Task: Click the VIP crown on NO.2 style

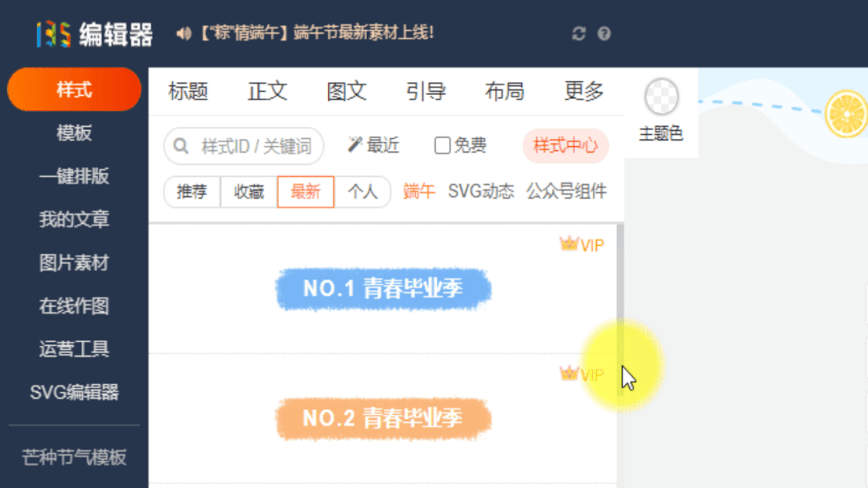Action: click(x=569, y=374)
